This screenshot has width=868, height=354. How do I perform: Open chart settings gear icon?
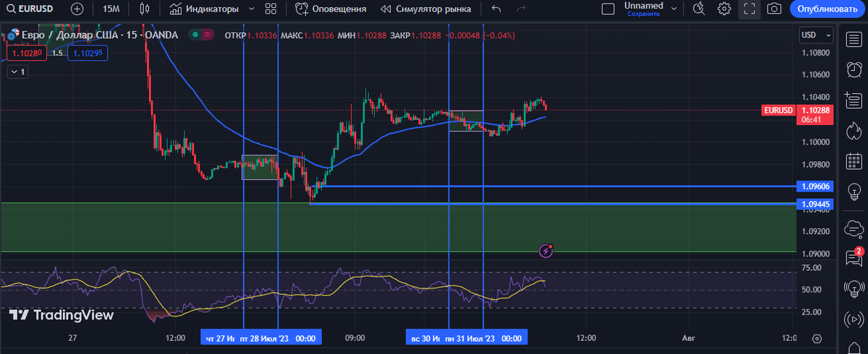coord(724,9)
